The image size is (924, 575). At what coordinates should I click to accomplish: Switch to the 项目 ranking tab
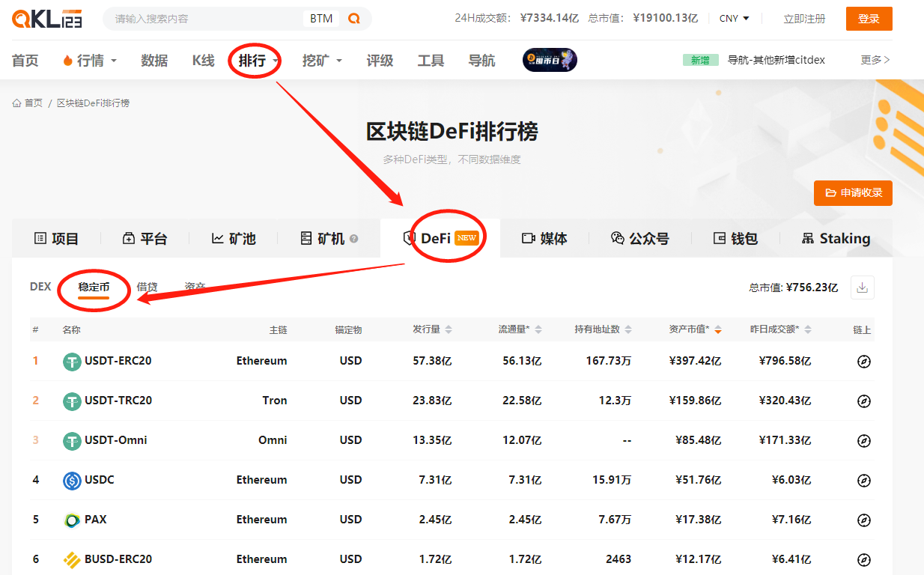[x=56, y=239]
